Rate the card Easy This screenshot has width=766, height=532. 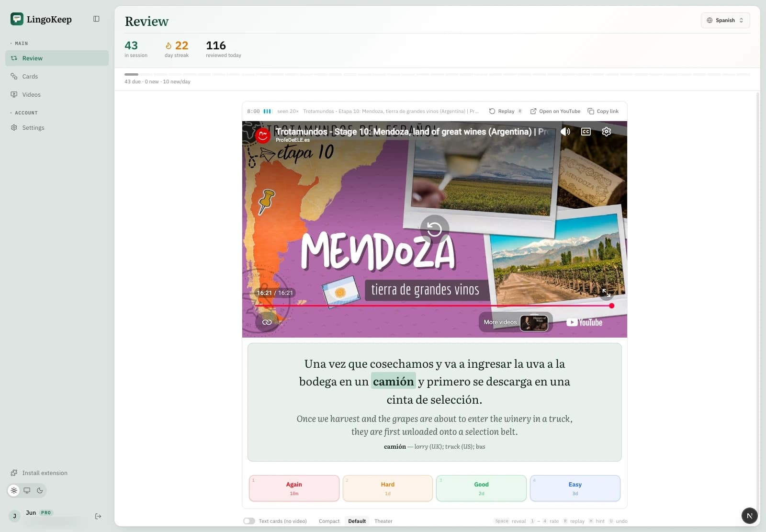click(575, 488)
